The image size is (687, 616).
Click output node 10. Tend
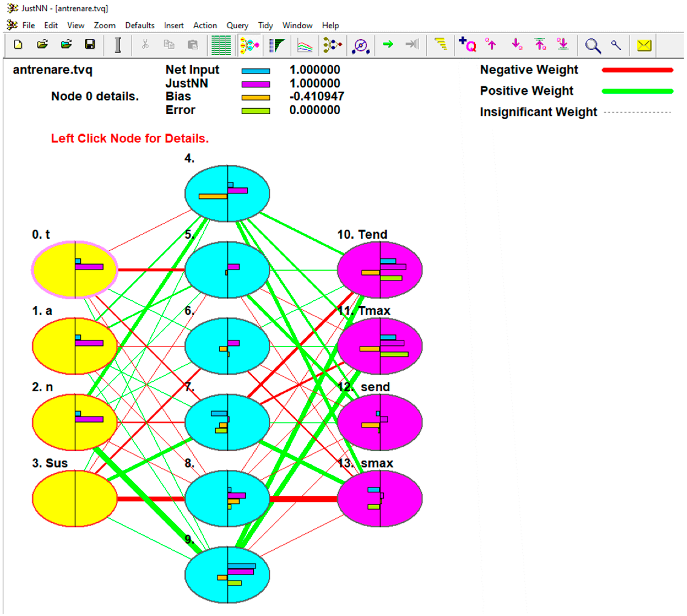[x=379, y=270]
